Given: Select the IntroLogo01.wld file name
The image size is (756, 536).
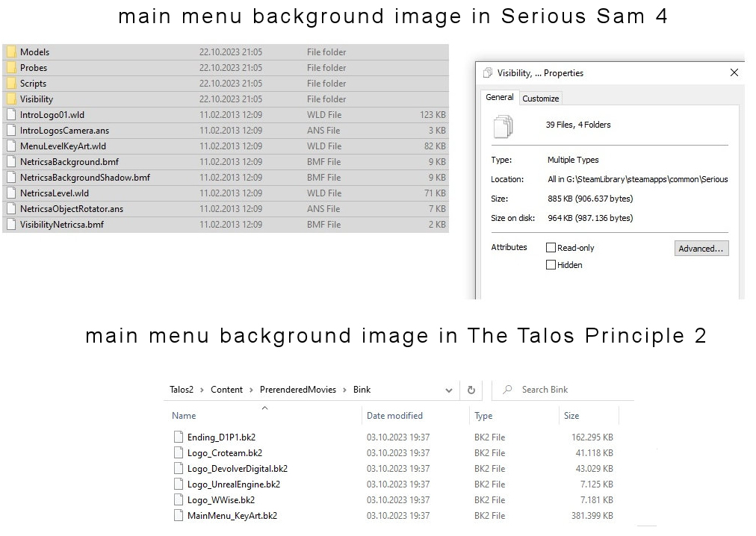Looking at the screenshot, I should tap(52, 115).
